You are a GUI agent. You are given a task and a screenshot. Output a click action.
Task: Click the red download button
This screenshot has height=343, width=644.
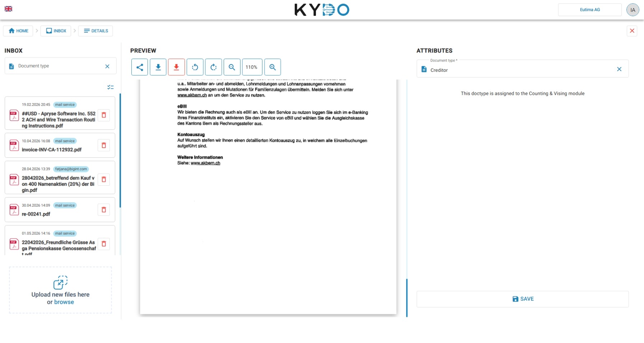[176, 67]
